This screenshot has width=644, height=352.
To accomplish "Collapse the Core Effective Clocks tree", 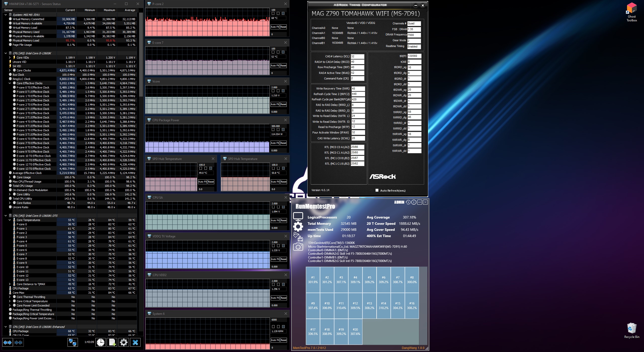I will click(10, 83).
